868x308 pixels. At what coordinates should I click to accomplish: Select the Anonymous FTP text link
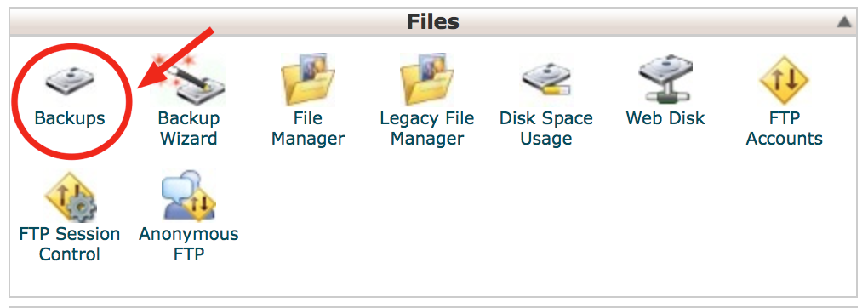click(x=189, y=243)
